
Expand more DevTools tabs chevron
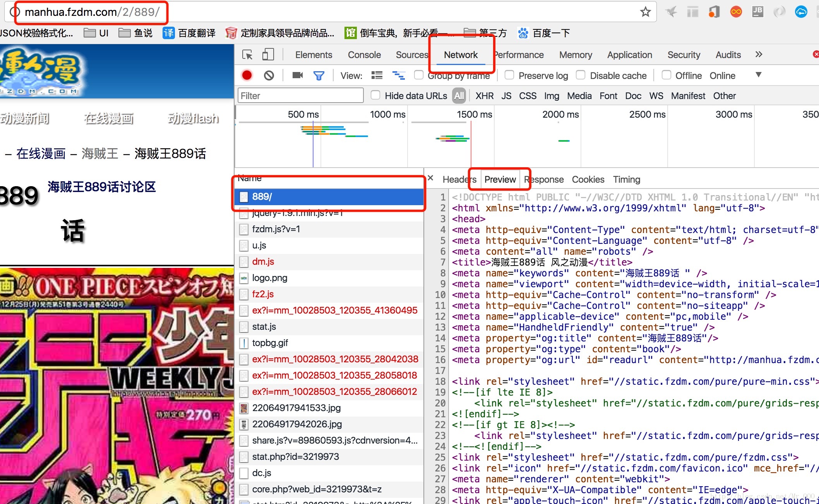click(759, 55)
